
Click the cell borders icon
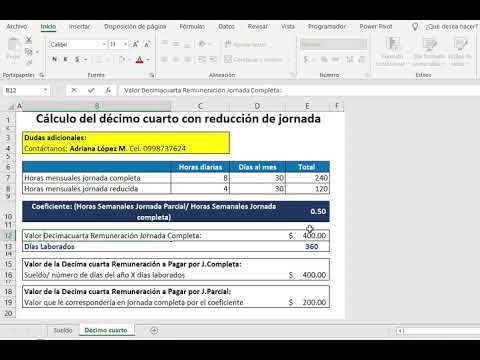[99, 60]
